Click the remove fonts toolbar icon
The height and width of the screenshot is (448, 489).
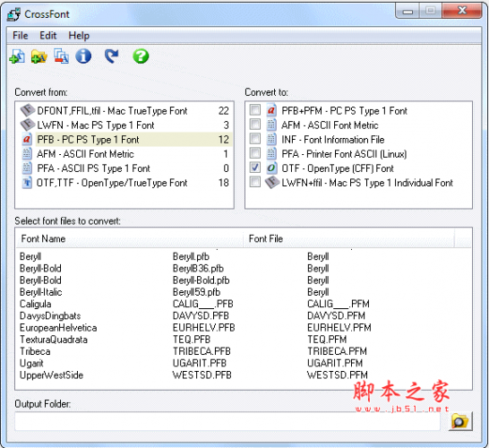(61, 56)
